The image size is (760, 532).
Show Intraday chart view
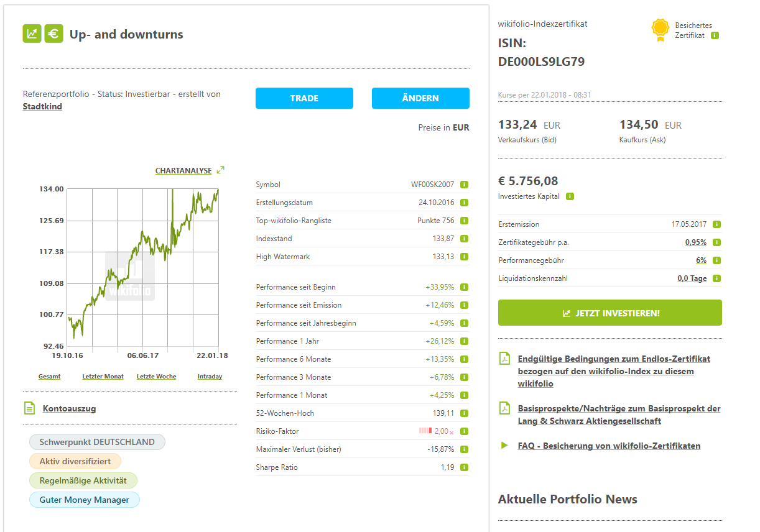pos(210,377)
